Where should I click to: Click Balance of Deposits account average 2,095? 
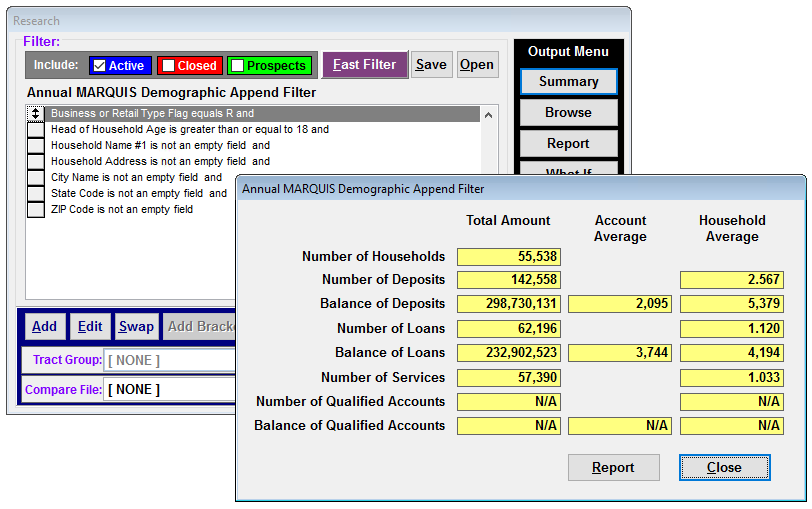click(x=620, y=304)
